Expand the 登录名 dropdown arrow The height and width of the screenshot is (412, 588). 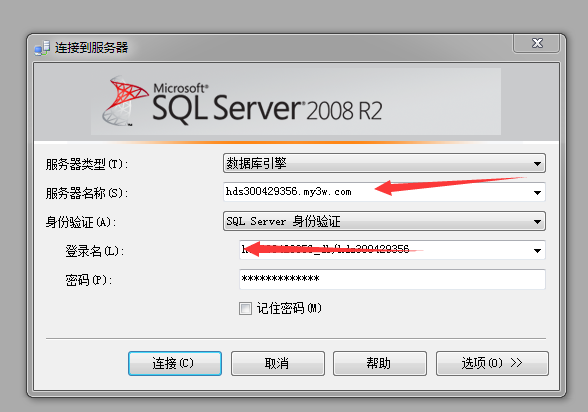tap(537, 250)
